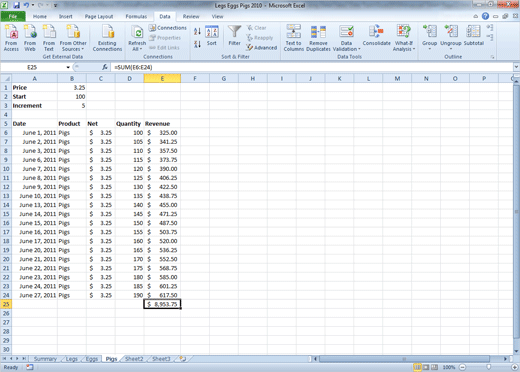This screenshot has width=520, height=372.
Task: Select the total cell $8,953.75
Action: pyautogui.click(x=162, y=304)
